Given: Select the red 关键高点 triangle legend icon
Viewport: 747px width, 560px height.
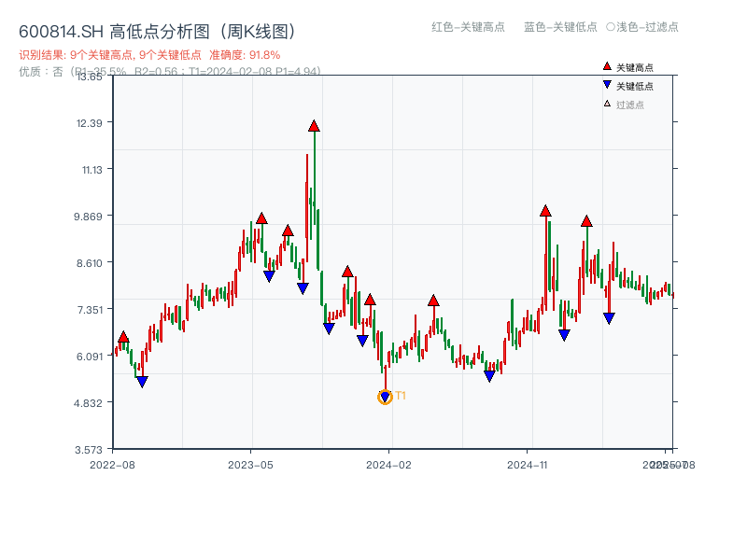Looking at the screenshot, I should [x=607, y=66].
